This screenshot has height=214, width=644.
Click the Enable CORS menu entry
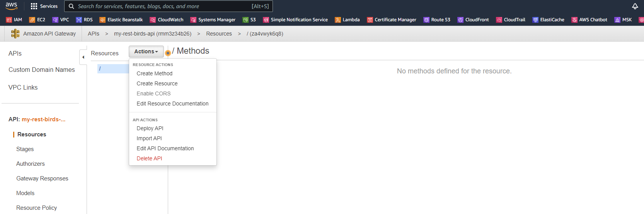point(153,93)
